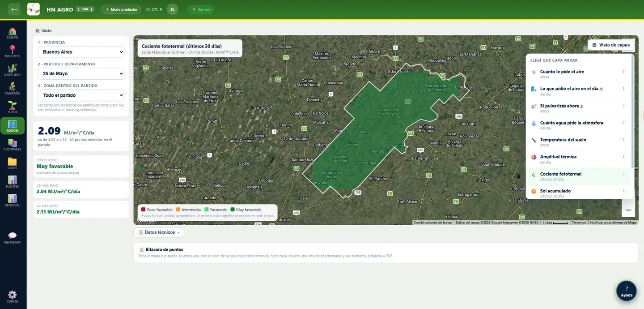Image resolution: width=644 pixels, height=309 pixels.
Task: Select the Suelo sidebar icon
Action: click(13, 107)
